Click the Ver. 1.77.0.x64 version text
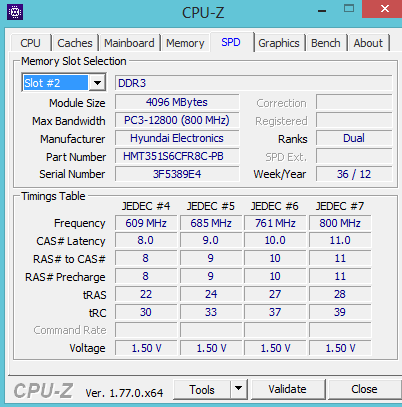Screen dimensions: 402x407 (124, 393)
